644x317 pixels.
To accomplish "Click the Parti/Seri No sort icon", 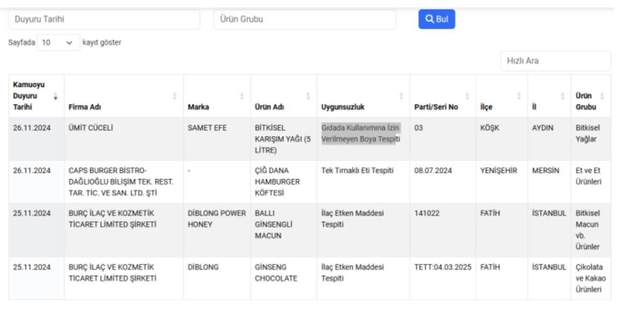I will [x=467, y=96].
